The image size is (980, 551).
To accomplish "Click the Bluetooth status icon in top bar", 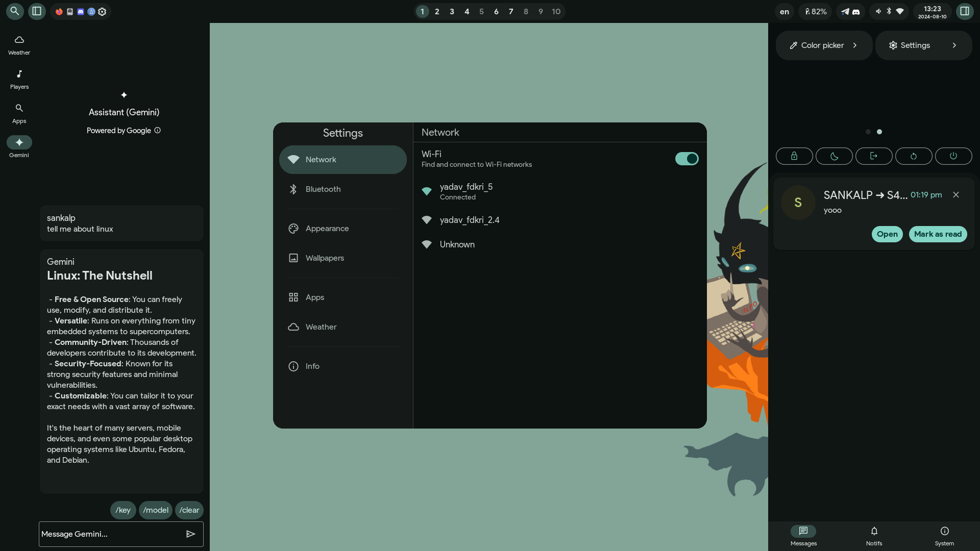I will click(889, 11).
